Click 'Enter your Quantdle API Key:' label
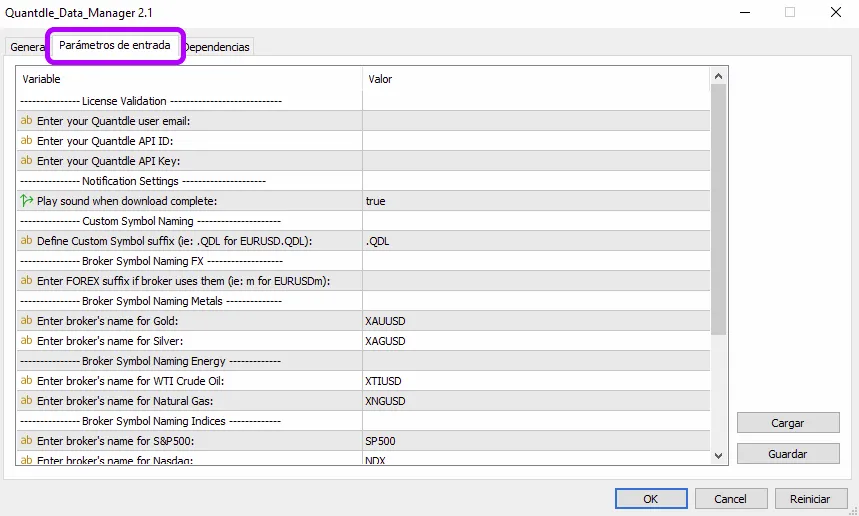 [x=108, y=161]
